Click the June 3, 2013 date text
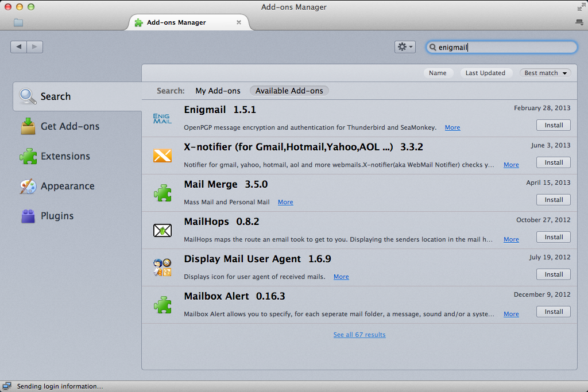588x392 pixels. coord(551,145)
